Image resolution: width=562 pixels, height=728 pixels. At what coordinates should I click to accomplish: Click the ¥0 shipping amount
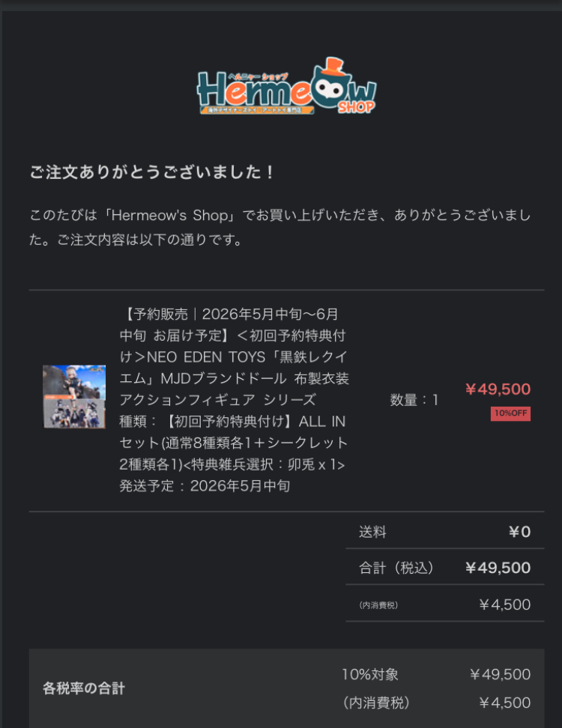tap(520, 532)
